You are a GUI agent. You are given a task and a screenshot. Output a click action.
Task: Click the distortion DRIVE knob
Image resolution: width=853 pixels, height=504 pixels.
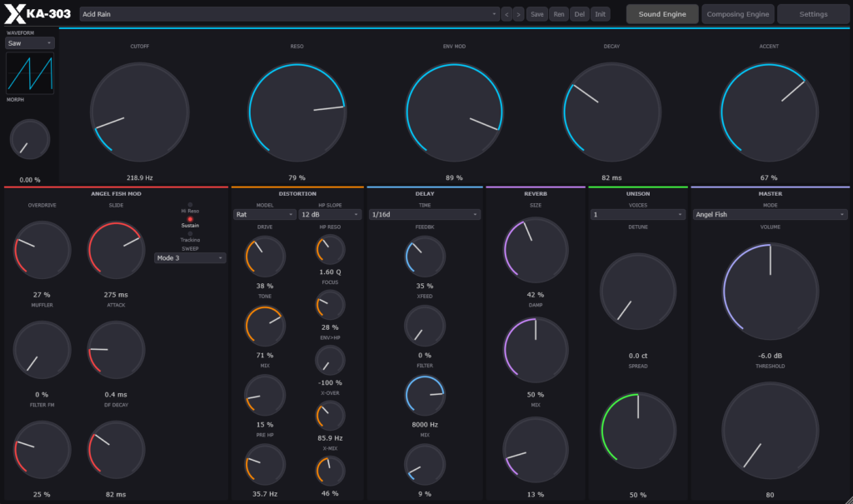pyautogui.click(x=265, y=257)
